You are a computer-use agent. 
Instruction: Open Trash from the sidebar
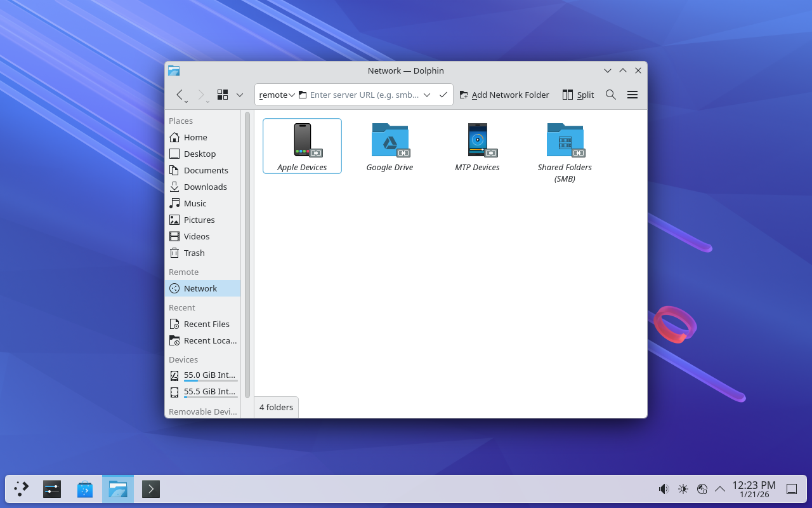pos(194,253)
